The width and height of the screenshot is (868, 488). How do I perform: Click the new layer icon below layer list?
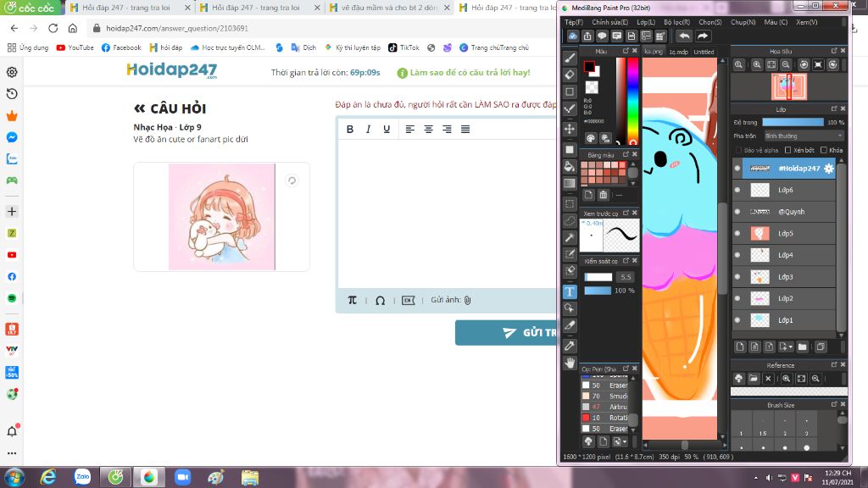(740, 347)
